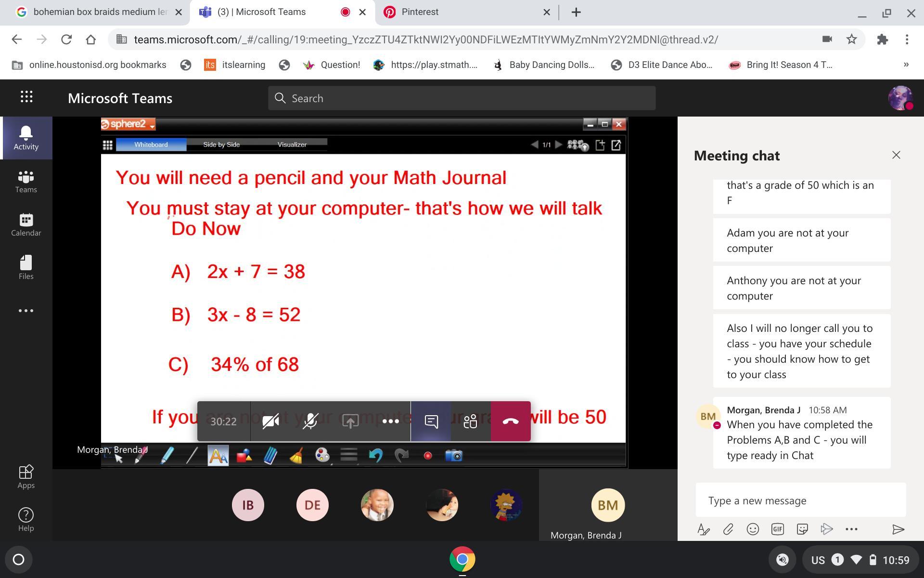Send the chat message with arrow icon
The image size is (924, 578).
tap(898, 529)
